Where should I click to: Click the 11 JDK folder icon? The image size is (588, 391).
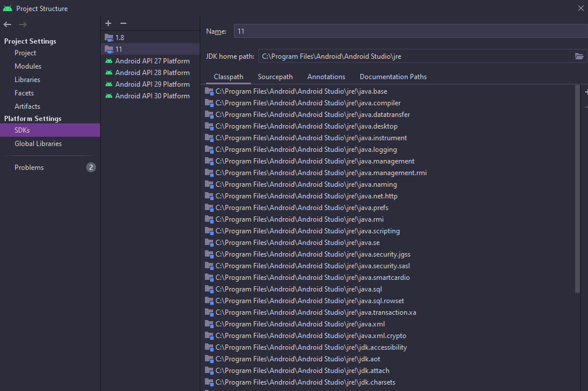pyautogui.click(x=109, y=49)
